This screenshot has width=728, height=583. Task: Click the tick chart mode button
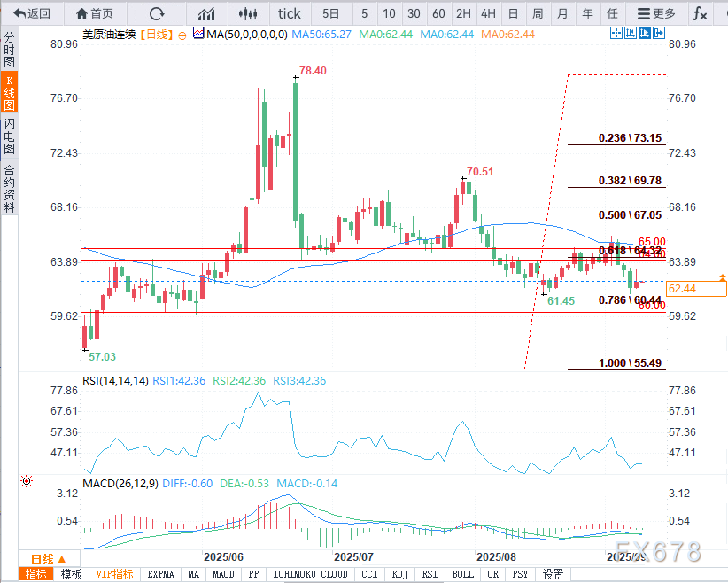pyautogui.click(x=289, y=13)
